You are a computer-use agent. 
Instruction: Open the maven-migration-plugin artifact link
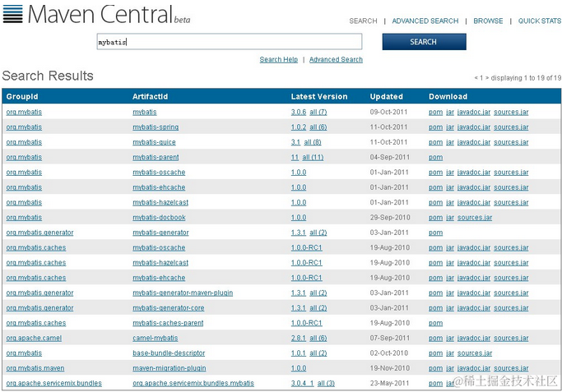tap(170, 368)
